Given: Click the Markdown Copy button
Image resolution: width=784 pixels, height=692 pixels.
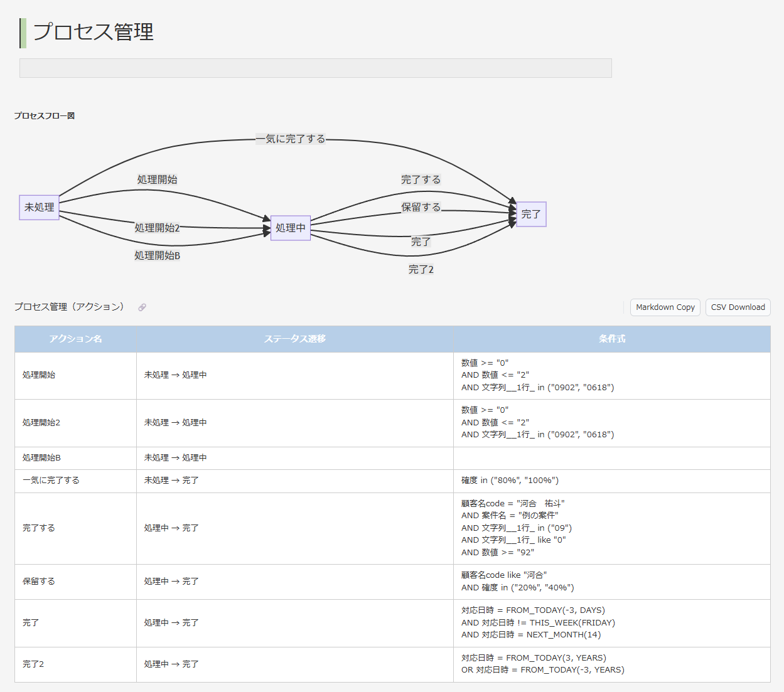Looking at the screenshot, I should pyautogui.click(x=665, y=307).
